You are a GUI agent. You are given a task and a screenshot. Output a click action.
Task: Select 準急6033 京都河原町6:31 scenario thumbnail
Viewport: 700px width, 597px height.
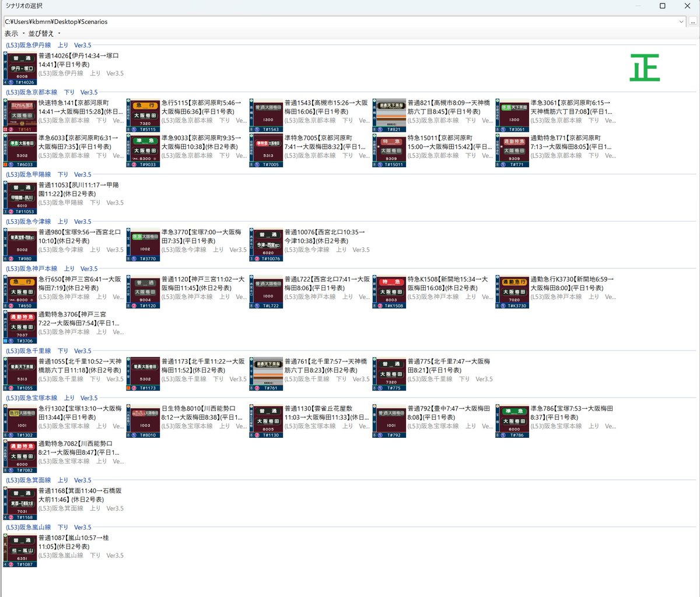20,150
